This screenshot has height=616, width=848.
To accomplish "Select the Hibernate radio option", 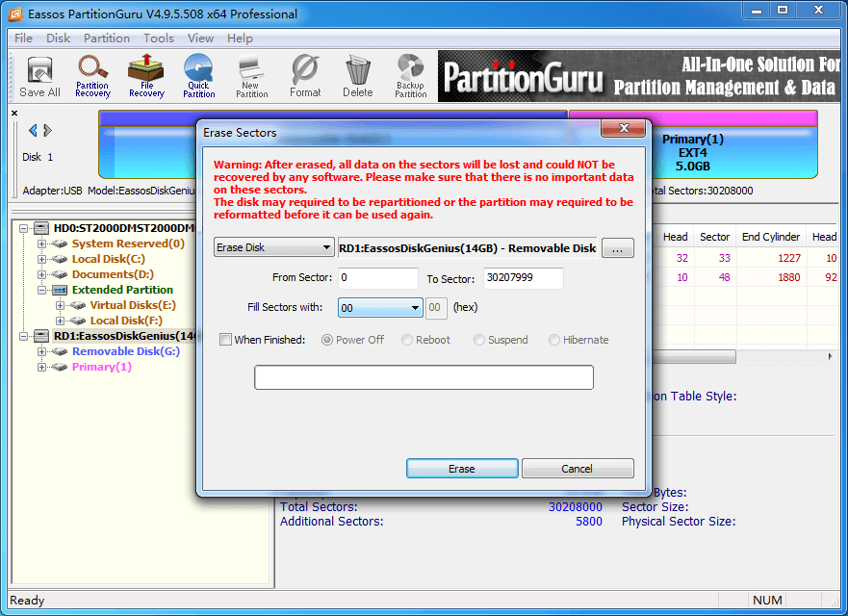I will click(554, 340).
